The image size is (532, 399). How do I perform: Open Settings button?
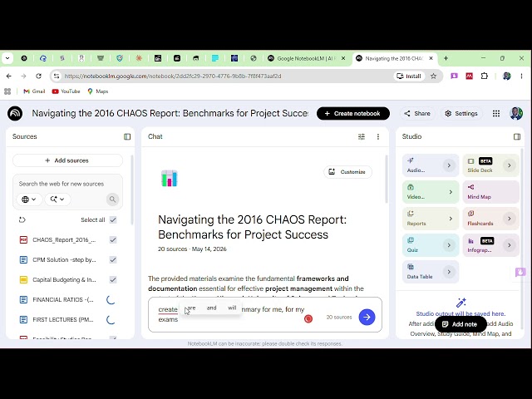pyautogui.click(x=461, y=113)
